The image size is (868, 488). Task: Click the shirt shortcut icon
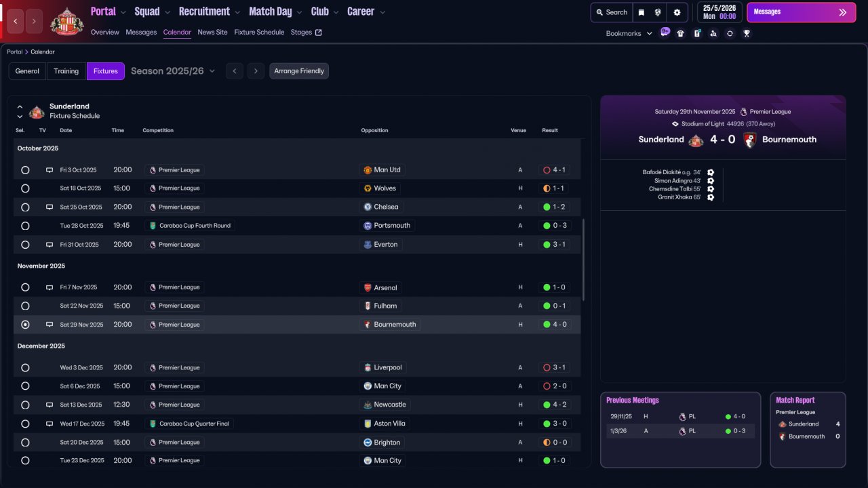tap(681, 33)
